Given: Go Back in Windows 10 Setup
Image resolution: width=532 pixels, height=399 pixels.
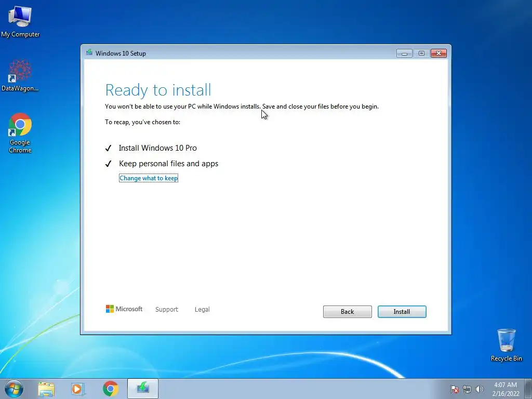Looking at the screenshot, I should (347, 312).
